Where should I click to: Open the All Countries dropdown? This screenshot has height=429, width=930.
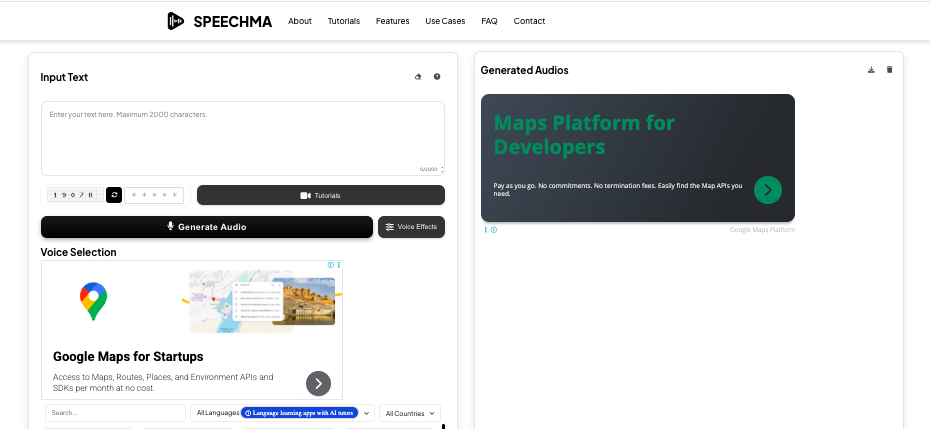(x=410, y=413)
